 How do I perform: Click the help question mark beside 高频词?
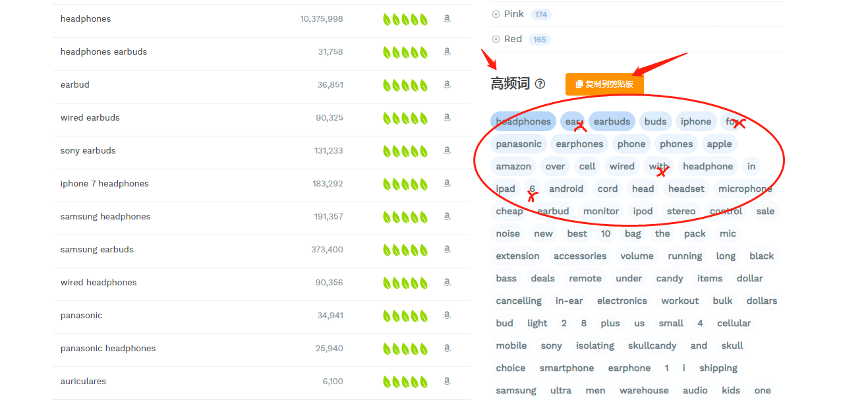[x=540, y=84]
